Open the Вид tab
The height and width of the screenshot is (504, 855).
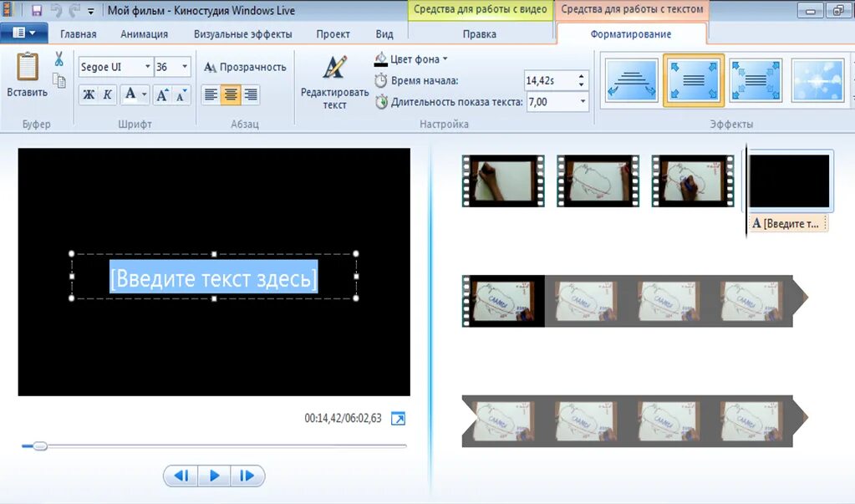(x=384, y=33)
